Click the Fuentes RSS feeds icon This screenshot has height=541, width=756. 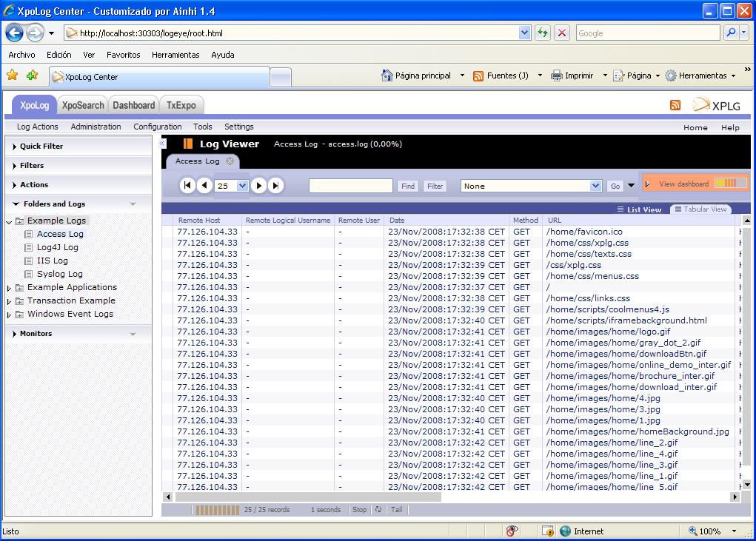pos(478,75)
